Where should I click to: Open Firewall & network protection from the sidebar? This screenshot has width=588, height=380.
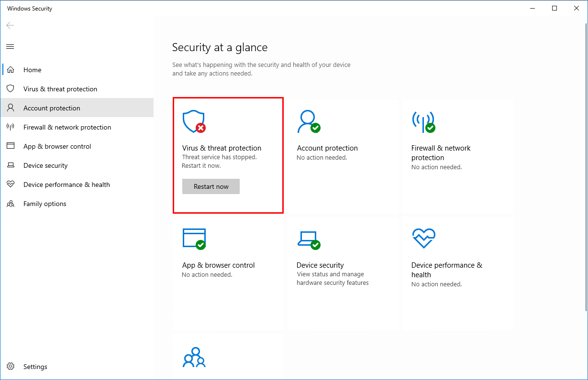click(x=67, y=127)
